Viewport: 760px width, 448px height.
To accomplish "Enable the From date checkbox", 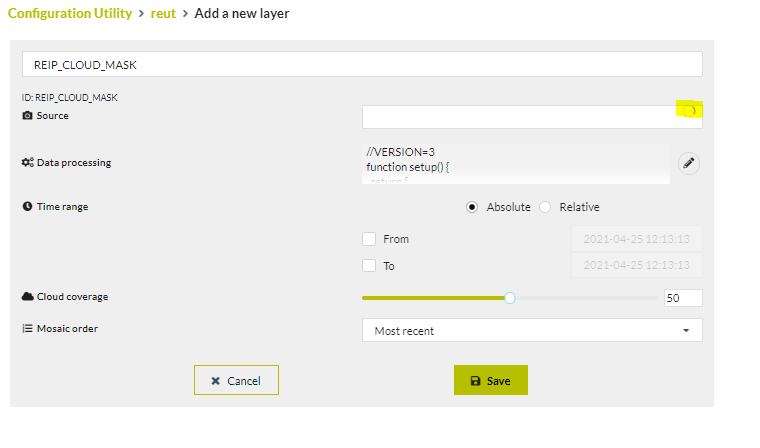I will (x=369, y=239).
